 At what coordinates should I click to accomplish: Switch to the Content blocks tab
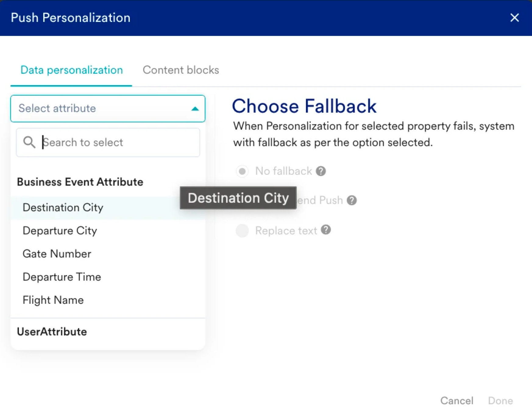pyautogui.click(x=181, y=70)
